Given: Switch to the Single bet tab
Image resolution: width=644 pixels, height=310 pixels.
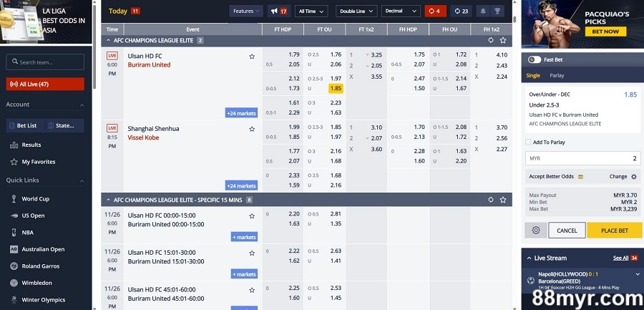Looking at the screenshot, I should coord(533,75).
